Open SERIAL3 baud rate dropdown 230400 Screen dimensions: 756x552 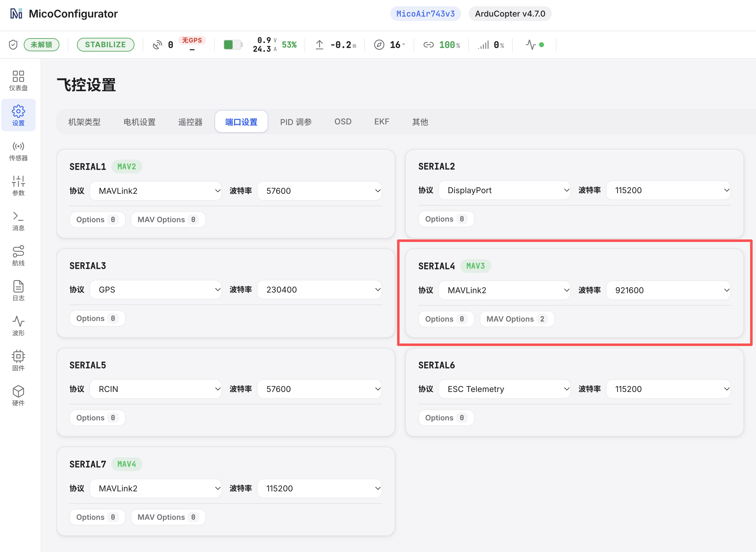[320, 289]
